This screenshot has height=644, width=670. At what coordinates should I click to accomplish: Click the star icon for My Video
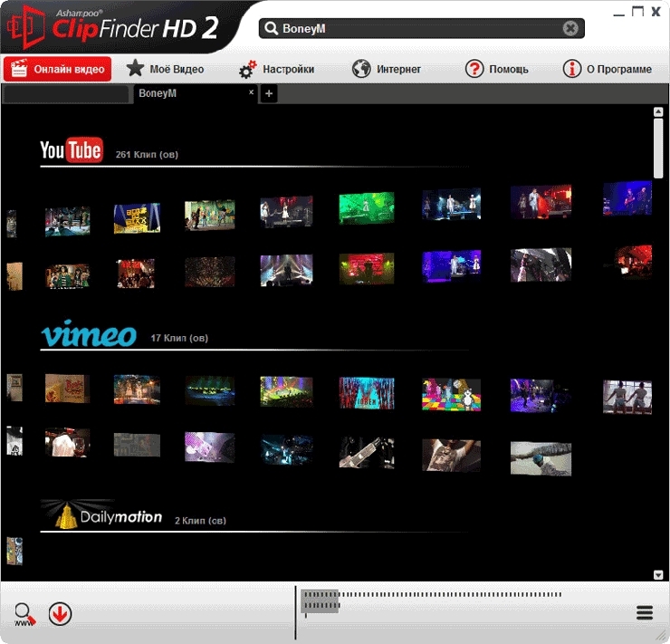point(136,68)
